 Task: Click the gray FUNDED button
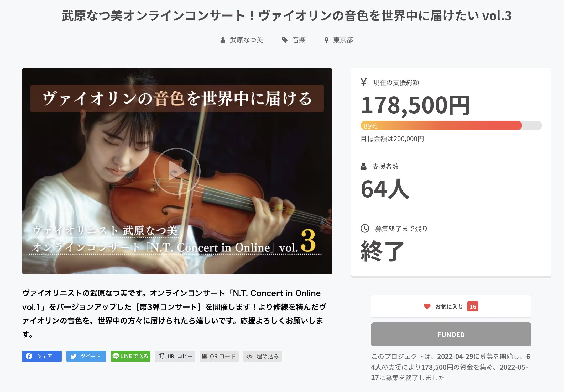point(451,335)
